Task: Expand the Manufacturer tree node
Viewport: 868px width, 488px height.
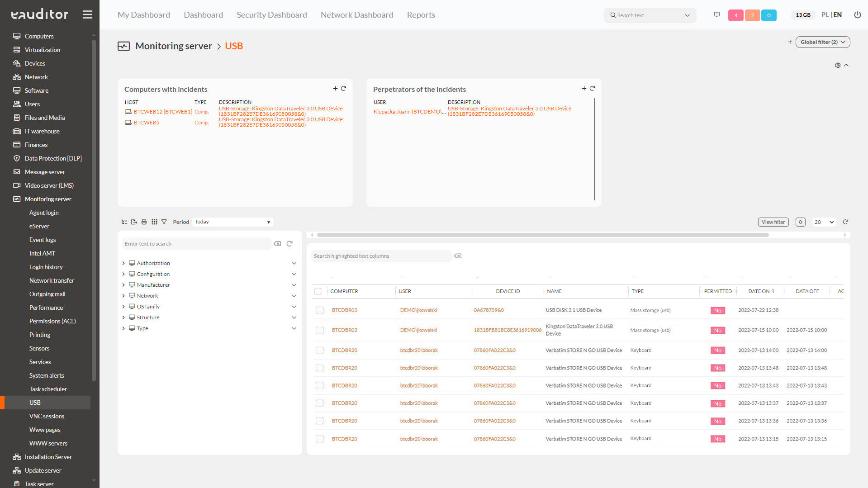Action: click(123, 285)
